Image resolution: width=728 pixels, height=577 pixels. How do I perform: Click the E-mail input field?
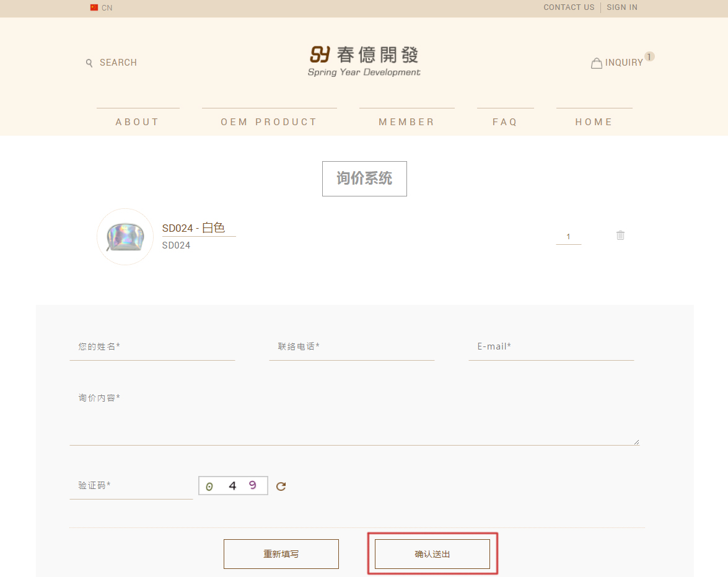tap(551, 347)
